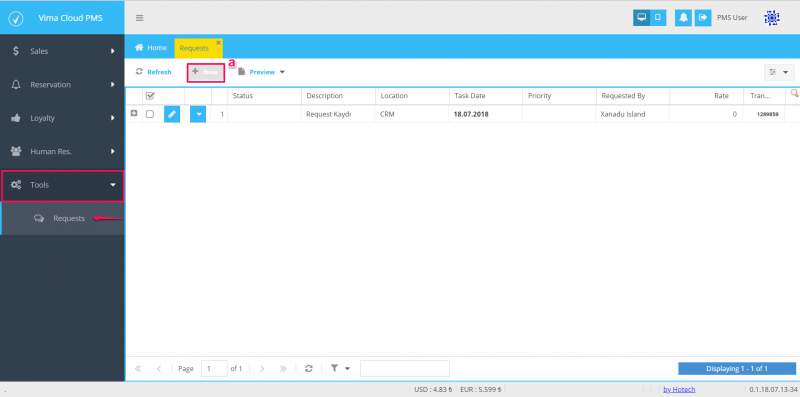Click the grid search magnifier icon

794,93
